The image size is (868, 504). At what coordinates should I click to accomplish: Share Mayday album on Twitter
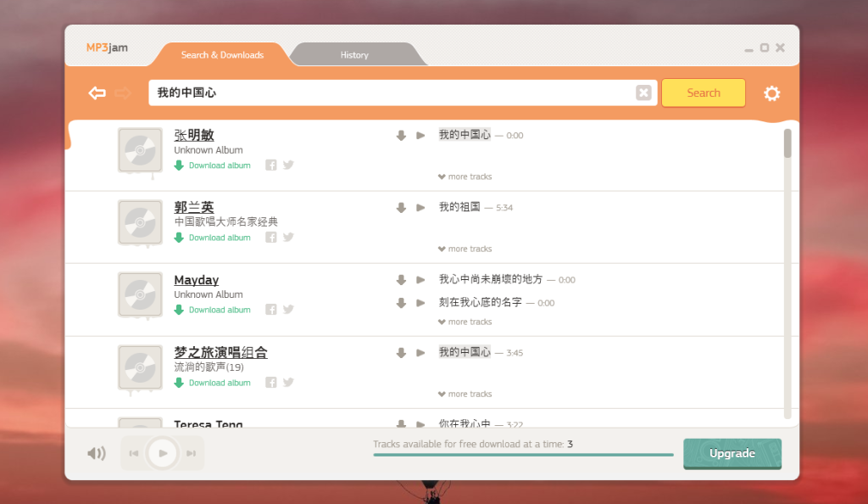click(x=288, y=310)
